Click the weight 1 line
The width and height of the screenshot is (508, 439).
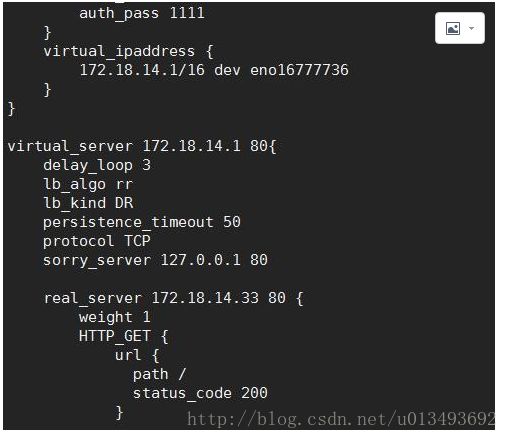tap(115, 317)
